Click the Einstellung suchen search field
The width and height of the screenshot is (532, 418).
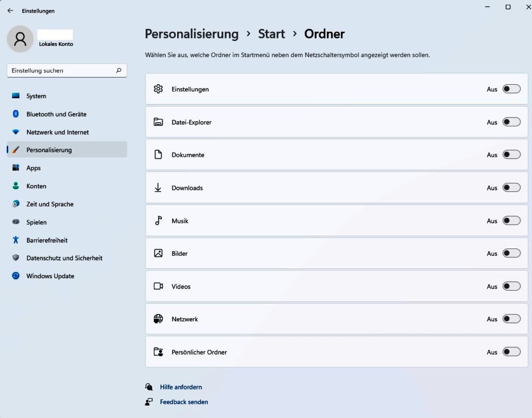[x=67, y=70]
